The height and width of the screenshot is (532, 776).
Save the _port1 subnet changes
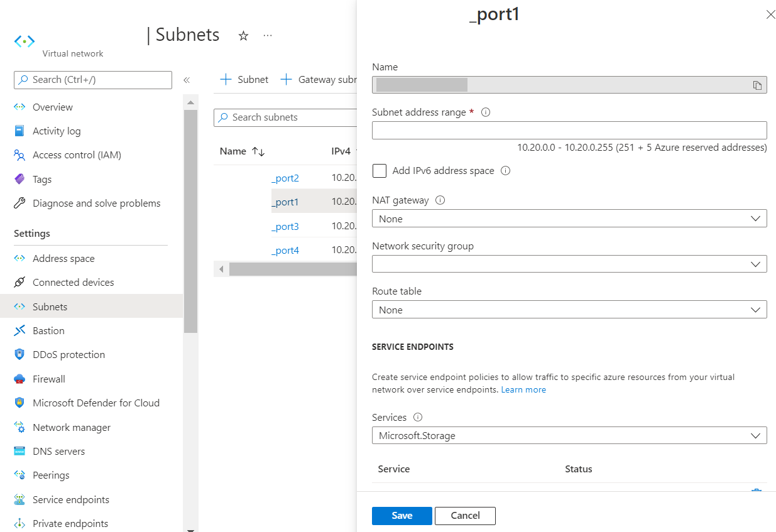tap(402, 516)
